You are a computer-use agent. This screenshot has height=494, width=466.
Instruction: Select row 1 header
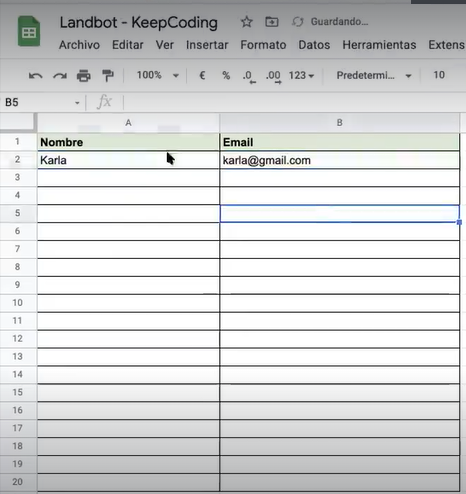pos(18,142)
